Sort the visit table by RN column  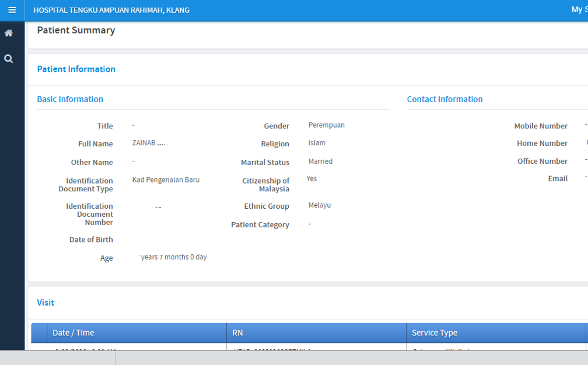pos(237,332)
